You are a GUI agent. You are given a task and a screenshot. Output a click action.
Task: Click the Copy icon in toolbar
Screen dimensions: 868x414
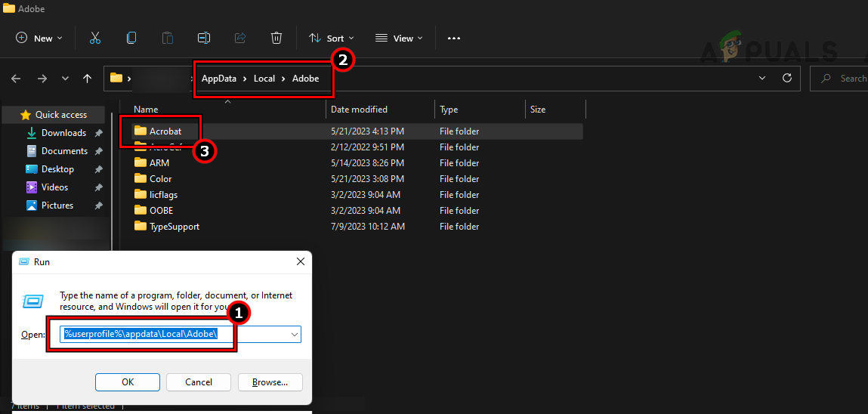point(131,39)
